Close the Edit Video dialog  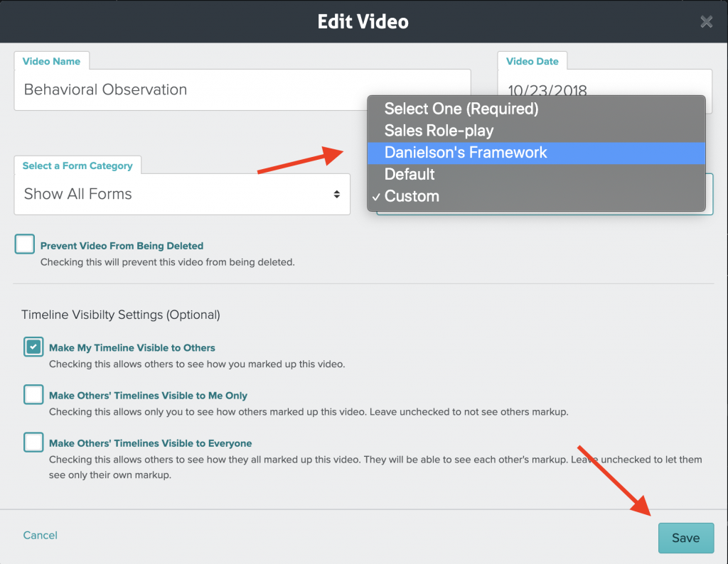[706, 22]
